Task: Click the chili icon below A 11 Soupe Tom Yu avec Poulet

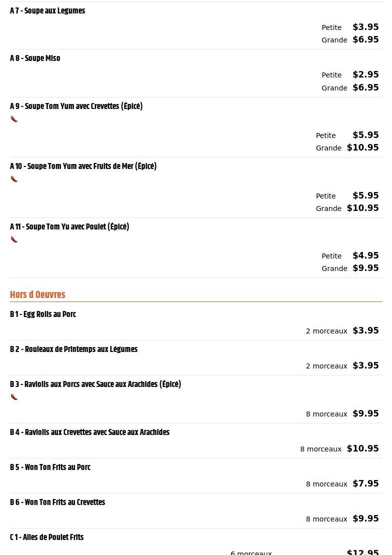Action: tap(14, 239)
